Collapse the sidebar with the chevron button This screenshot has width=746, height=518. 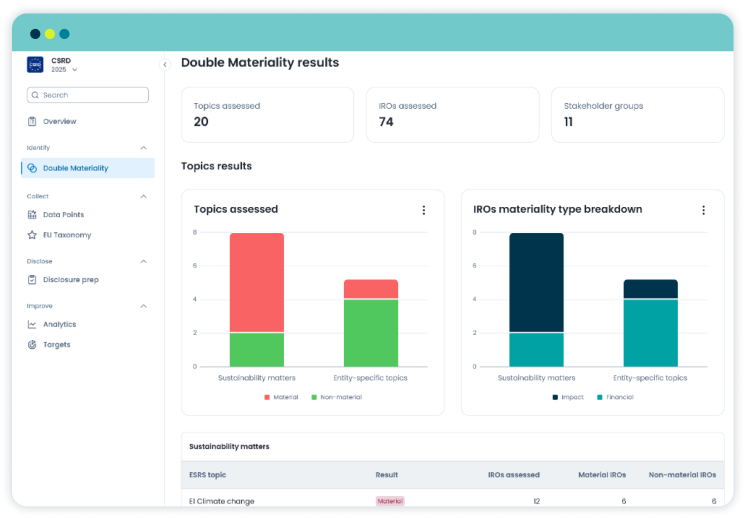click(165, 64)
